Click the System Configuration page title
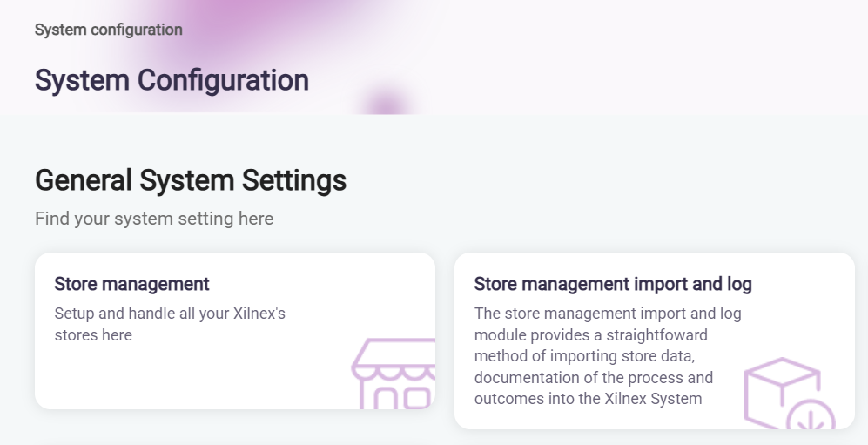The height and width of the screenshot is (445, 868). pos(172,80)
